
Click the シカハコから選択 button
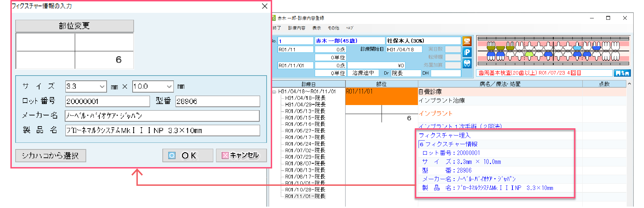pos(51,156)
